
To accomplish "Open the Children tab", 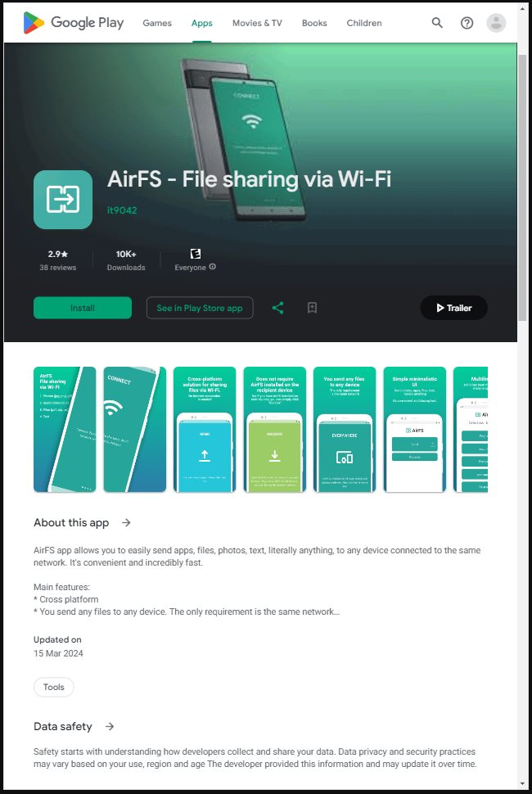I will click(x=364, y=23).
